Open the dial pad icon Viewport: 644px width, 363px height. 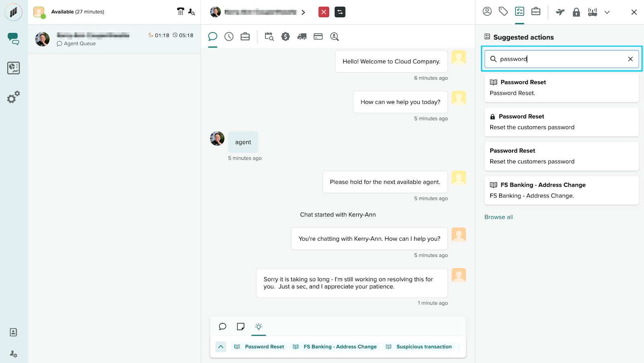click(x=180, y=12)
